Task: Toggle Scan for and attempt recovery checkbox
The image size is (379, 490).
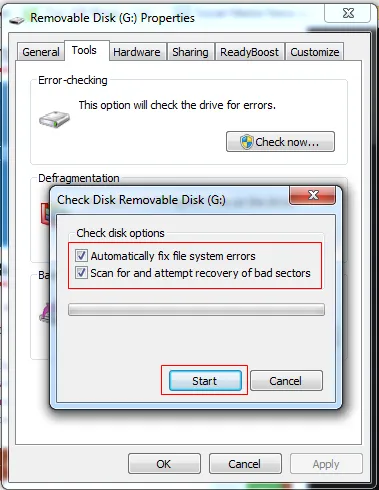Action: pyautogui.click(x=81, y=273)
